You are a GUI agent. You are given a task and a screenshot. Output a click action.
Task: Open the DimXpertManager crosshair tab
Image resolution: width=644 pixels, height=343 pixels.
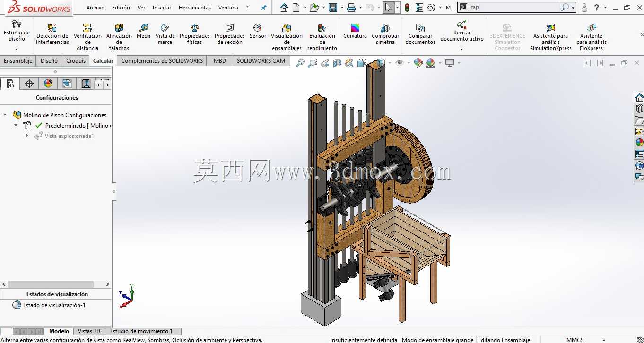(x=29, y=84)
